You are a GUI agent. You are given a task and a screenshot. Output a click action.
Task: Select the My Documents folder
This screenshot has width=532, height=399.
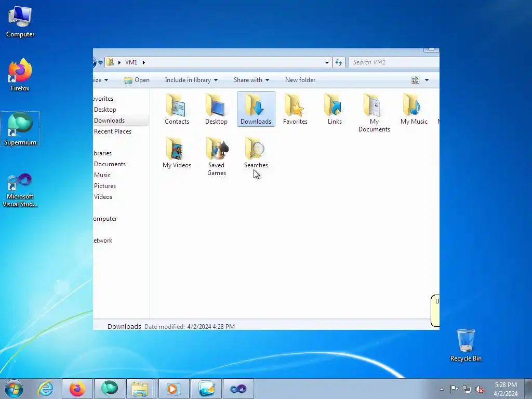pyautogui.click(x=374, y=113)
